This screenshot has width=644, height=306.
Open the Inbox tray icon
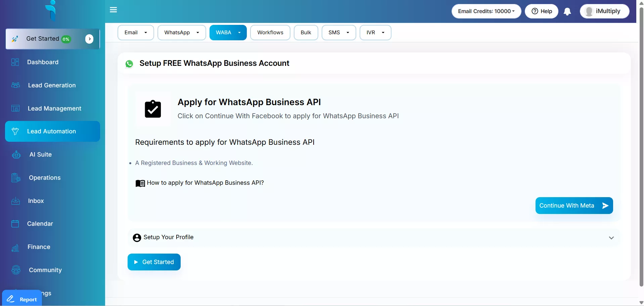tap(15, 201)
